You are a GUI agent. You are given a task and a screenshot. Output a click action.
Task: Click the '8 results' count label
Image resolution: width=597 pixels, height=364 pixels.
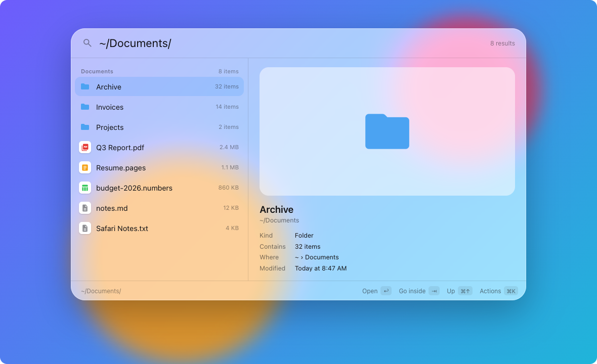(502, 43)
